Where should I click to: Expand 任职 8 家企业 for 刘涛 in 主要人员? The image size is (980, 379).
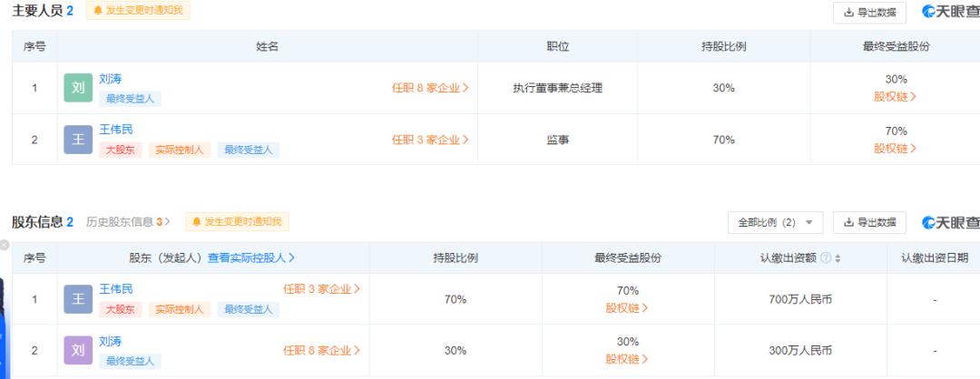click(430, 89)
